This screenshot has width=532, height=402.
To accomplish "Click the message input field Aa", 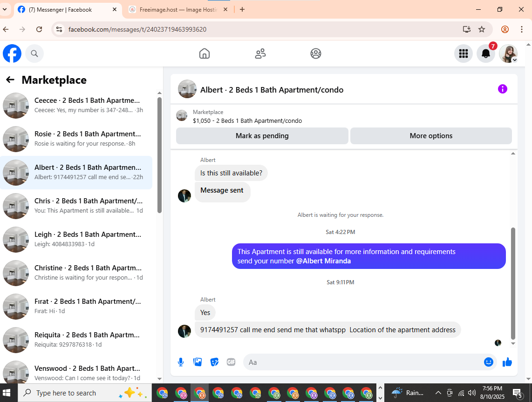I will click(363, 362).
